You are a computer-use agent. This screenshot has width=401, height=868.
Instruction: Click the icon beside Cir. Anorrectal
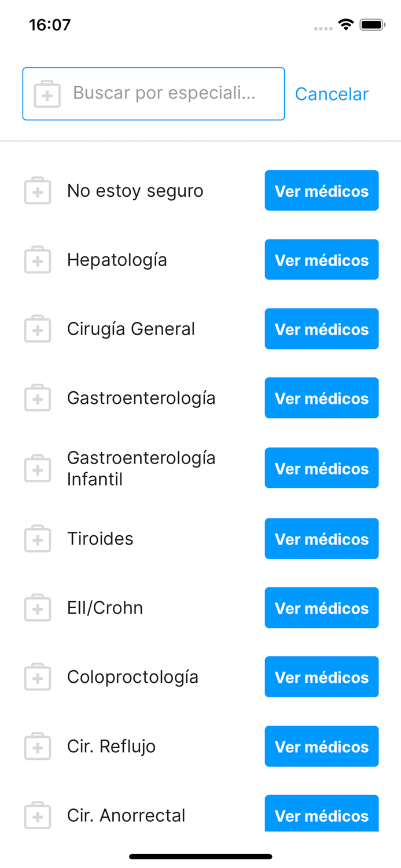(37, 815)
